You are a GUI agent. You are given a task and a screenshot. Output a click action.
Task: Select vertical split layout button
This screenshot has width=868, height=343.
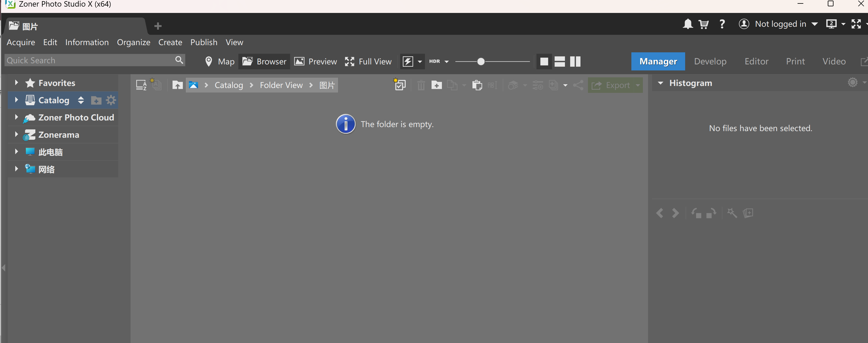575,61
